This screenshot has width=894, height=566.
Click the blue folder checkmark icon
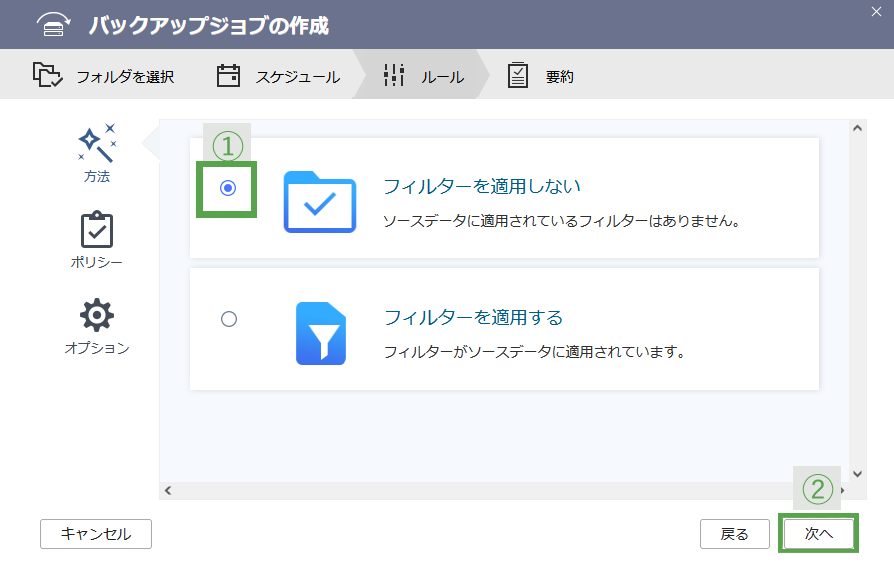(320, 202)
